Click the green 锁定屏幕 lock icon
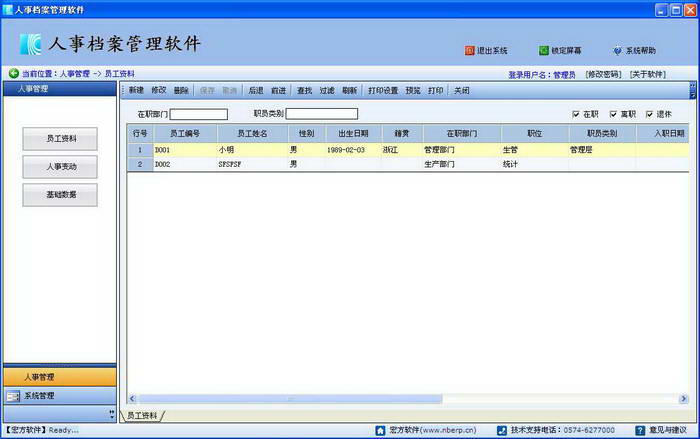Viewport: 700px width, 439px height. tap(543, 50)
